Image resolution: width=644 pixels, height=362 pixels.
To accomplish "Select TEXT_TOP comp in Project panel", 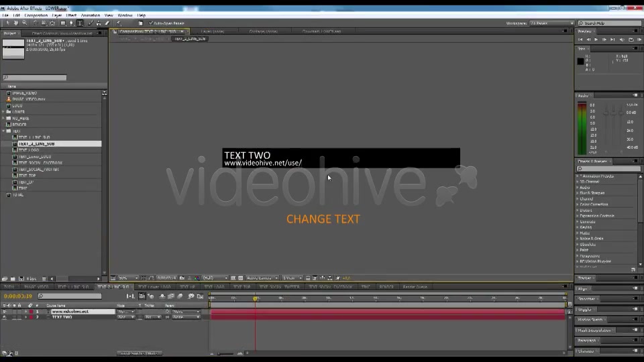I will tap(27, 176).
